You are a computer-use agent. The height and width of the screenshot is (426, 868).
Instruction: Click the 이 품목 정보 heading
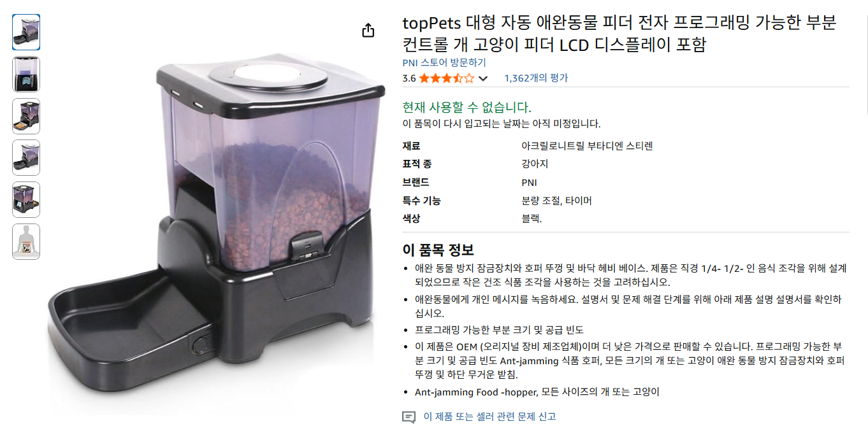(x=438, y=250)
